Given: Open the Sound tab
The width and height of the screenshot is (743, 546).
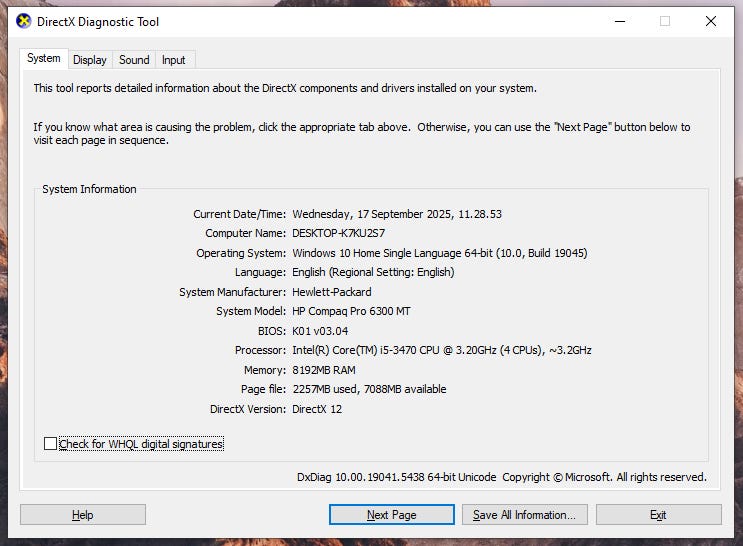Looking at the screenshot, I should [134, 60].
